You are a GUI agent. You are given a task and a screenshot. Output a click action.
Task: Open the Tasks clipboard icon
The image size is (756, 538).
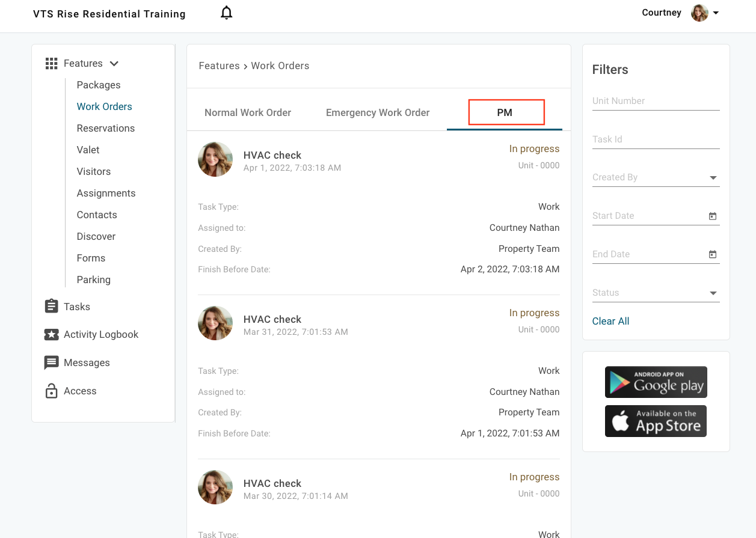(52, 307)
